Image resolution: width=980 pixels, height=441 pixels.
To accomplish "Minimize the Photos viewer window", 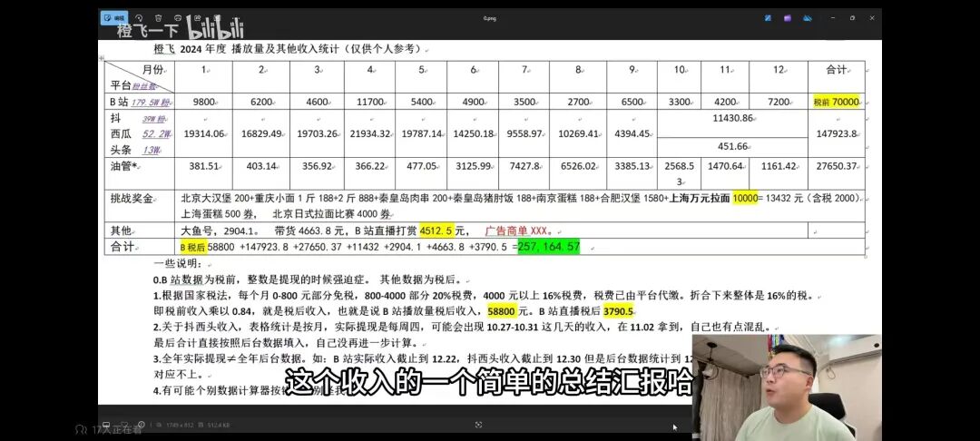I will [834, 18].
